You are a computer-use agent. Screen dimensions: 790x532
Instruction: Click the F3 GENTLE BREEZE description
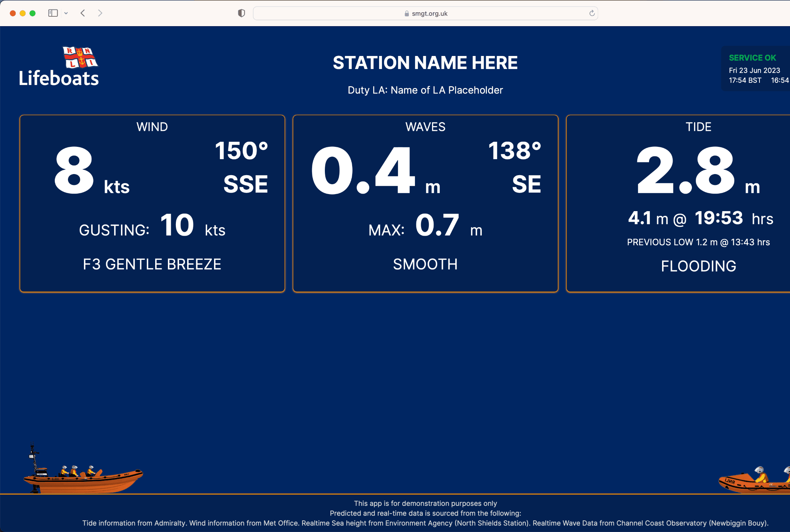point(152,264)
